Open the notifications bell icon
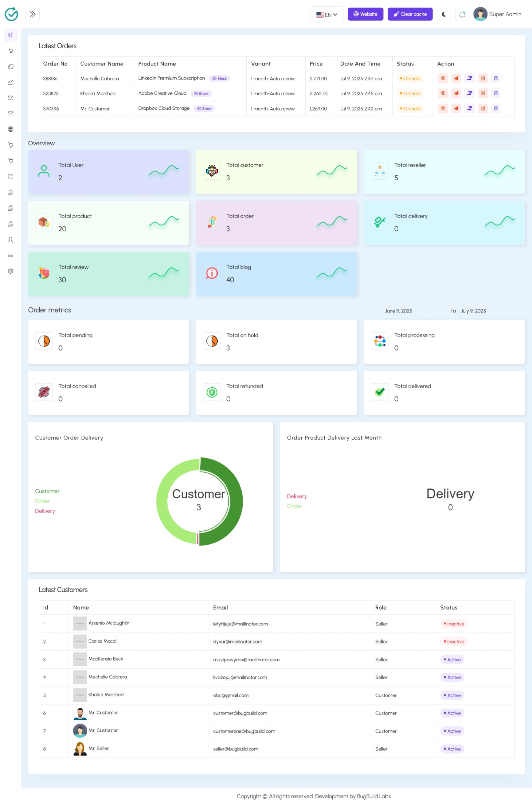Viewport: 532px width, 804px height. [x=462, y=14]
